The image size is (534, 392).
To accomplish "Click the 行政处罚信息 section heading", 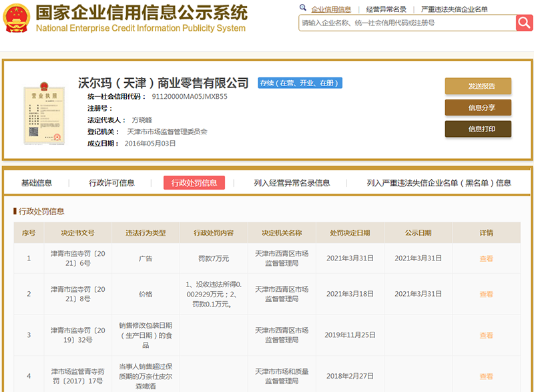I will [x=41, y=212].
